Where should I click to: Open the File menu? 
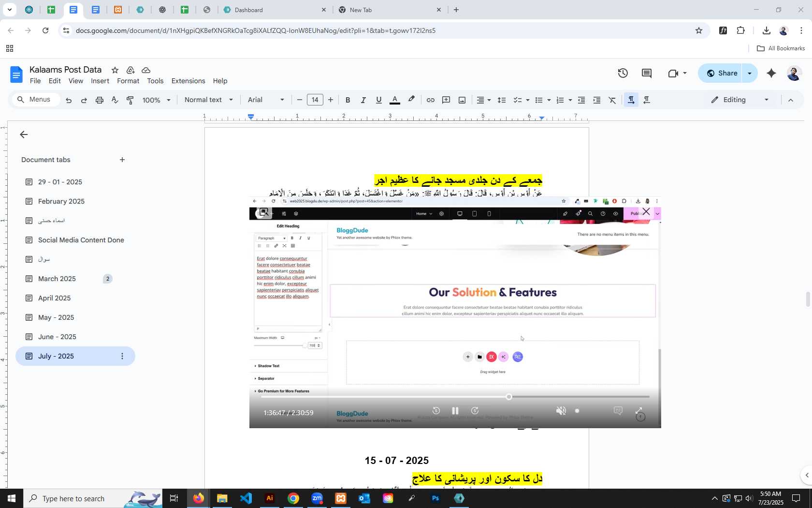(35, 81)
